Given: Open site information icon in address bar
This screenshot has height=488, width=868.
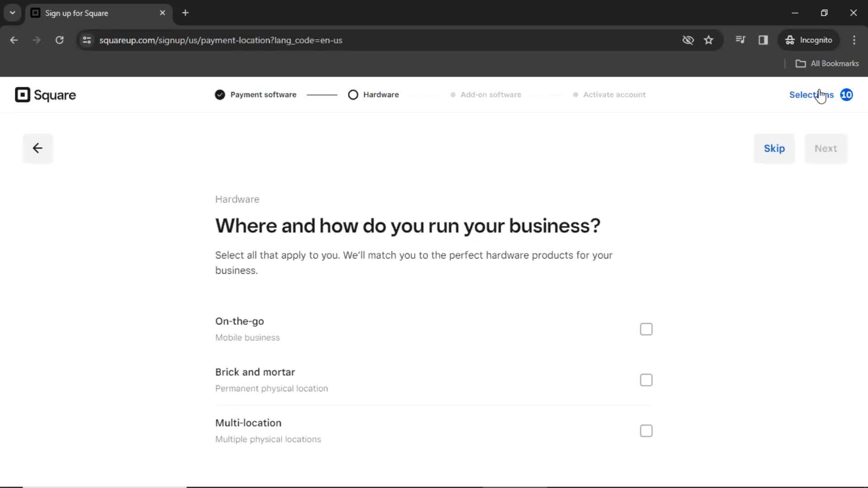Looking at the screenshot, I should click(87, 40).
